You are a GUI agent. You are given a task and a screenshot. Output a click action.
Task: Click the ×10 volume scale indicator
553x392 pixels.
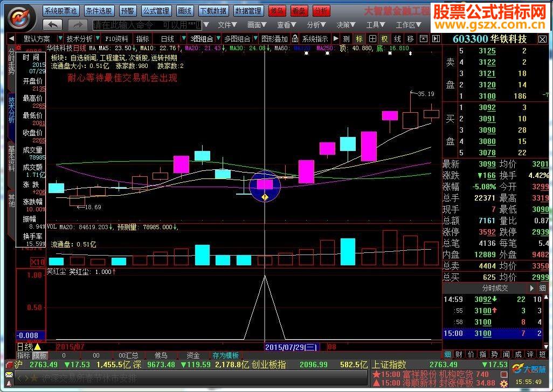38,262
